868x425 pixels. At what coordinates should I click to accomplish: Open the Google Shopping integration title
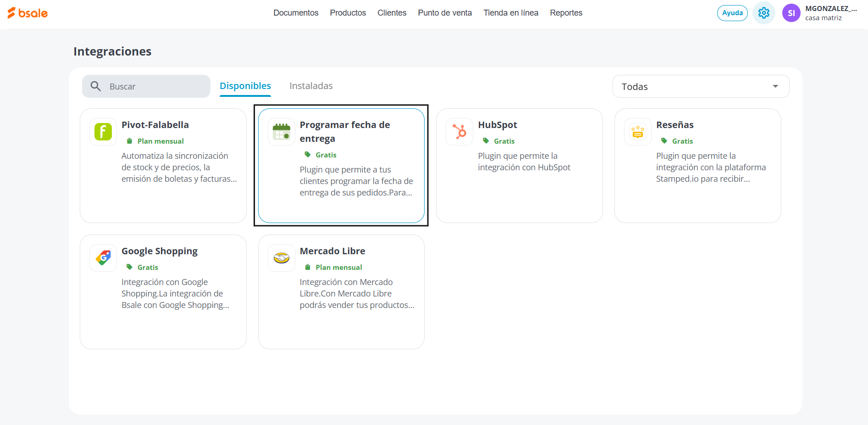[160, 251]
